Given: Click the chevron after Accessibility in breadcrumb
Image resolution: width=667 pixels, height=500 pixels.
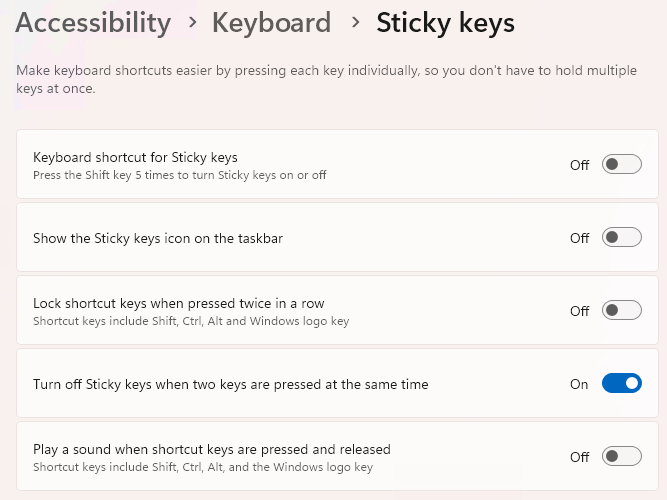Looking at the screenshot, I should [191, 23].
